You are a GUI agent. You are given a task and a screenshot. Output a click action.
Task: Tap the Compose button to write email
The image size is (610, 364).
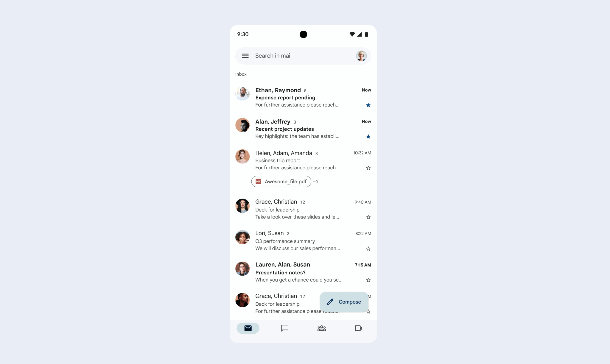coord(344,301)
